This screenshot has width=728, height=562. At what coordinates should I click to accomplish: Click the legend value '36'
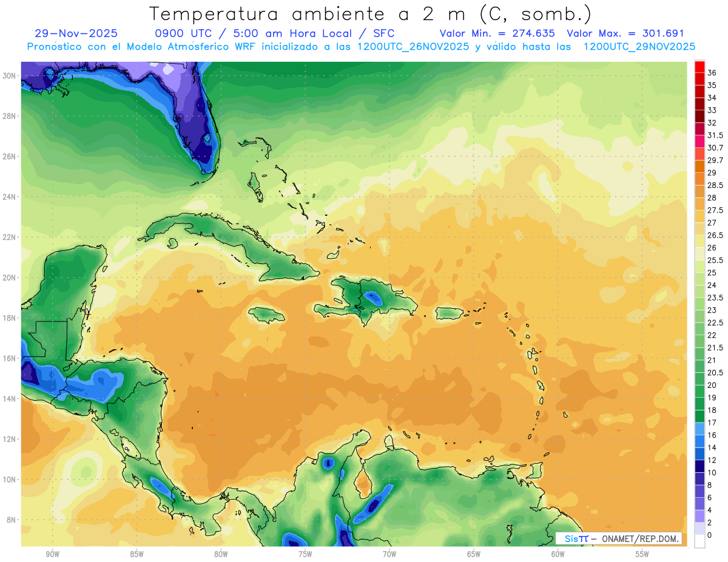pyautogui.click(x=712, y=73)
